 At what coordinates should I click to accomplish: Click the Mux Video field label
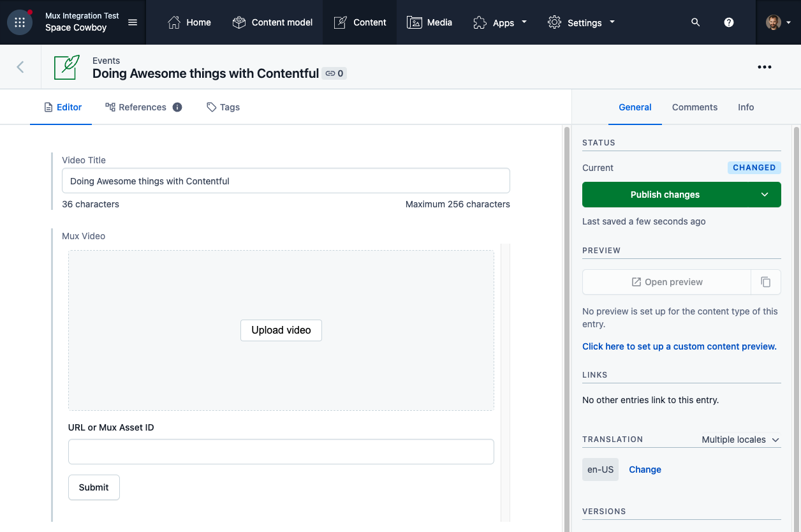(84, 236)
